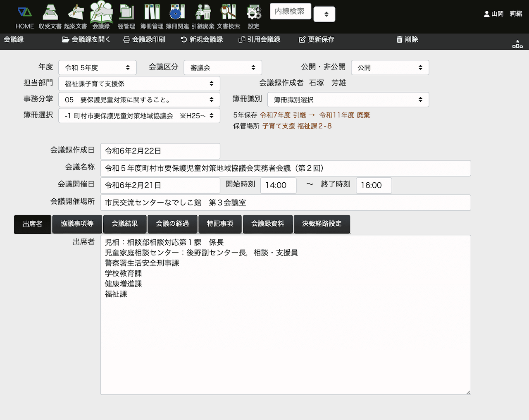Expand the 公開・非公開 dropdown
The image size is (529, 420).
(x=390, y=68)
